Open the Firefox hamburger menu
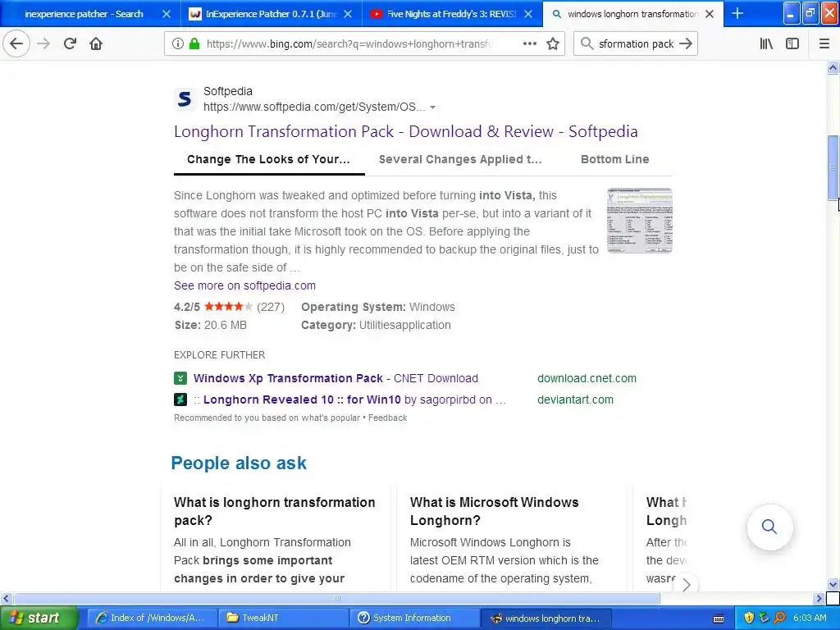Viewport: 840px width, 630px height. pos(824,43)
